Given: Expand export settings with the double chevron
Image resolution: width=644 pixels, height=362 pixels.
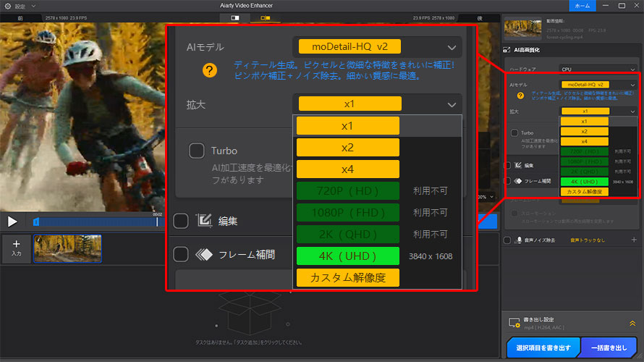Looking at the screenshot, I should tap(632, 324).
